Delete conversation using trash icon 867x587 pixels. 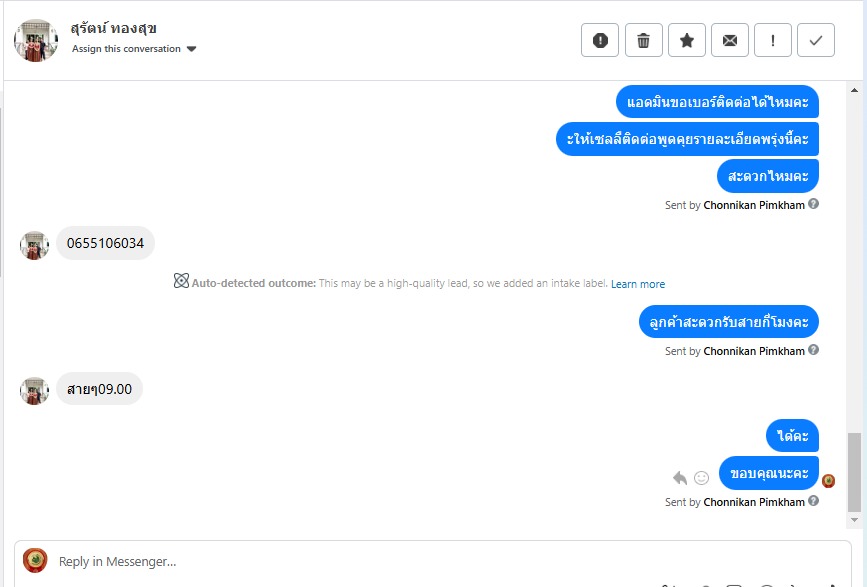[x=644, y=40]
